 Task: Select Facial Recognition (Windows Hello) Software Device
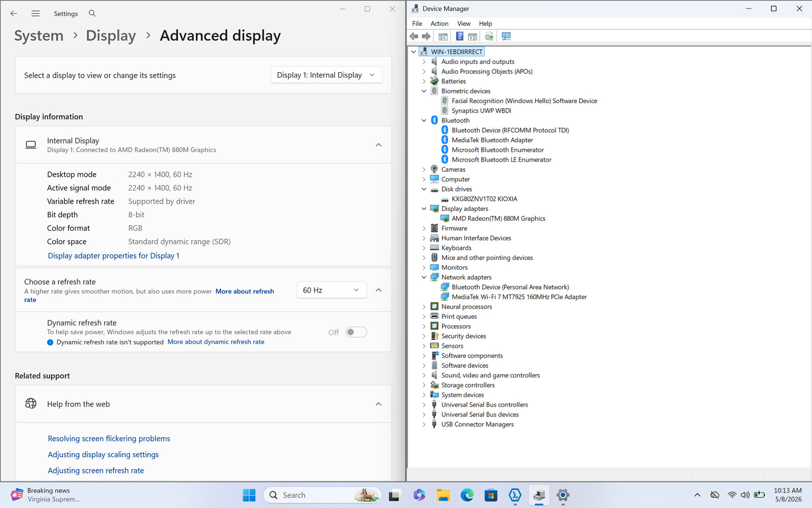point(524,101)
